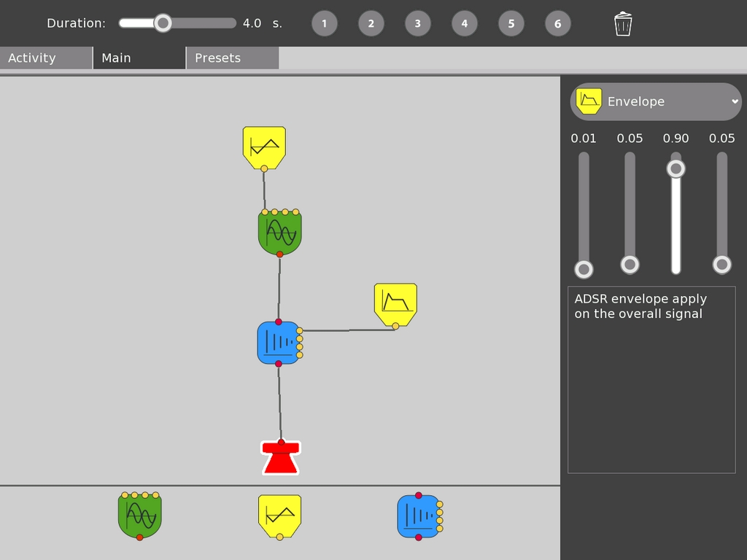
Task: Select the blue effect node on canvas
Action: pyautogui.click(x=278, y=343)
